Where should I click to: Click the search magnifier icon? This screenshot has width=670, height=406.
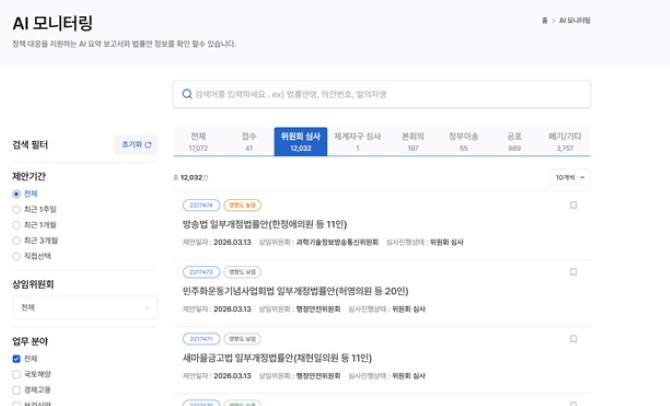[187, 94]
